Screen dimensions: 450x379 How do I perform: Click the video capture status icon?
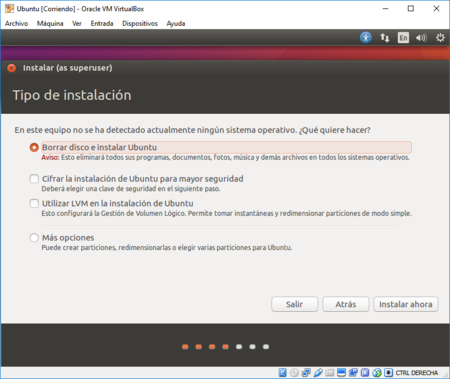[x=353, y=373]
